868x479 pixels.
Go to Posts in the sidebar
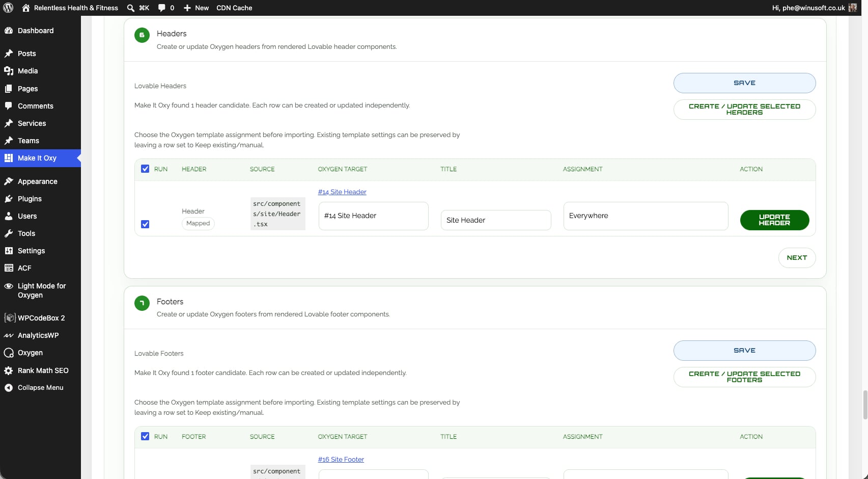tap(27, 54)
